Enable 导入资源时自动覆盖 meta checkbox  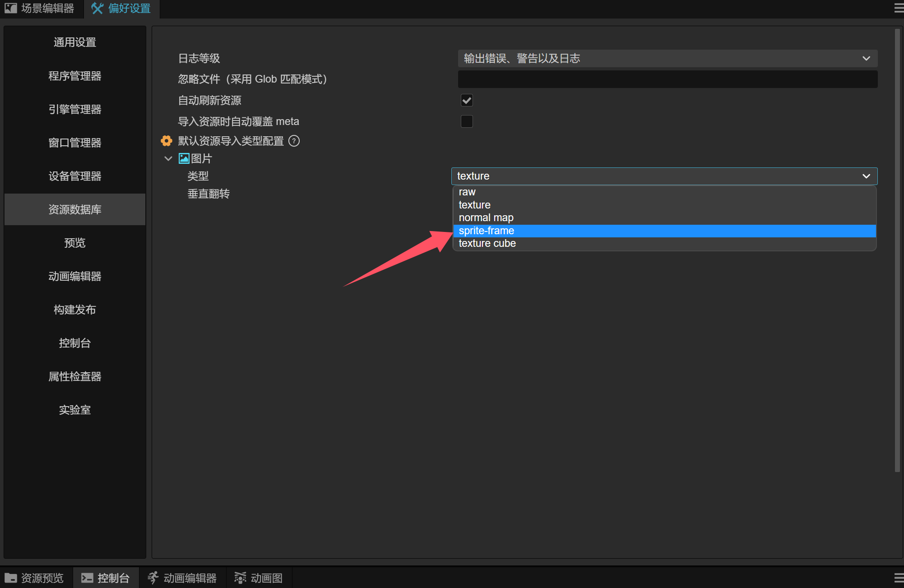467,121
